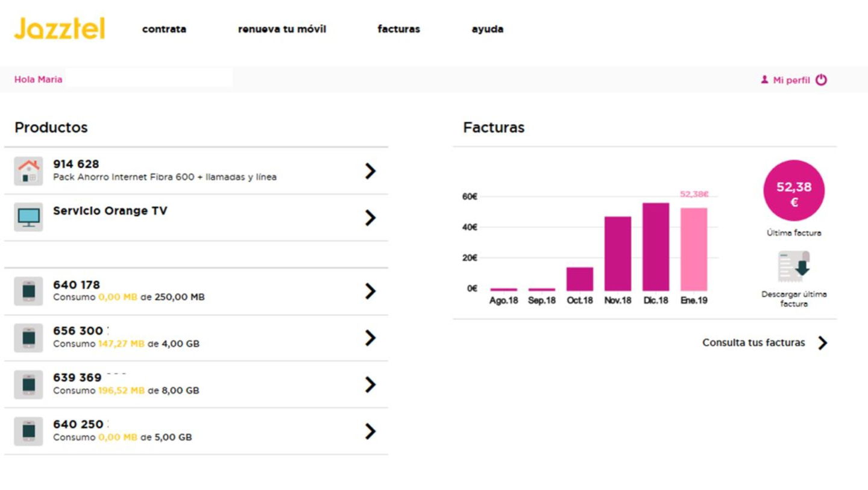This screenshot has width=868, height=490.
Task: Click the house icon for line 914 628
Action: [x=28, y=171]
